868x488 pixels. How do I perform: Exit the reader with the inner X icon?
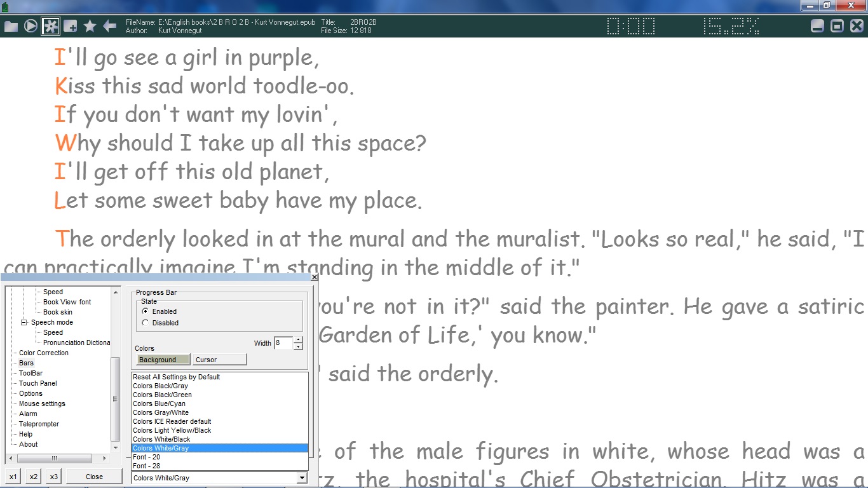pos(857,26)
